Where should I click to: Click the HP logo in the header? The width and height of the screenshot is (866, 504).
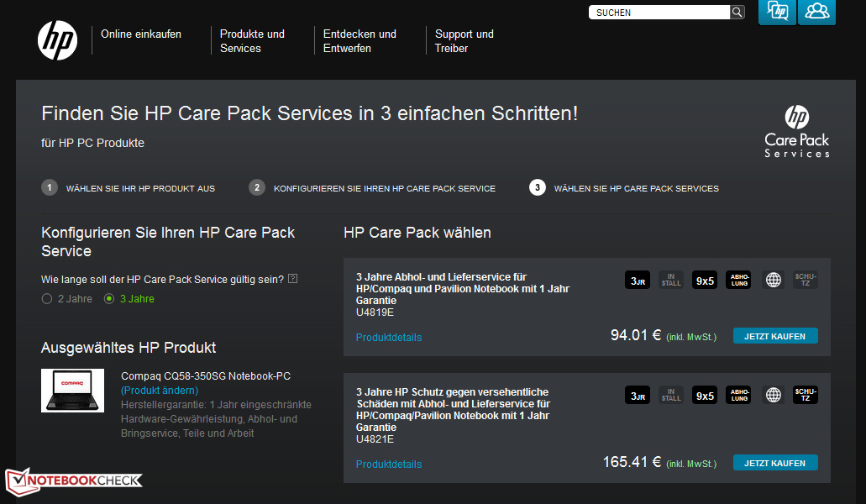(x=57, y=40)
